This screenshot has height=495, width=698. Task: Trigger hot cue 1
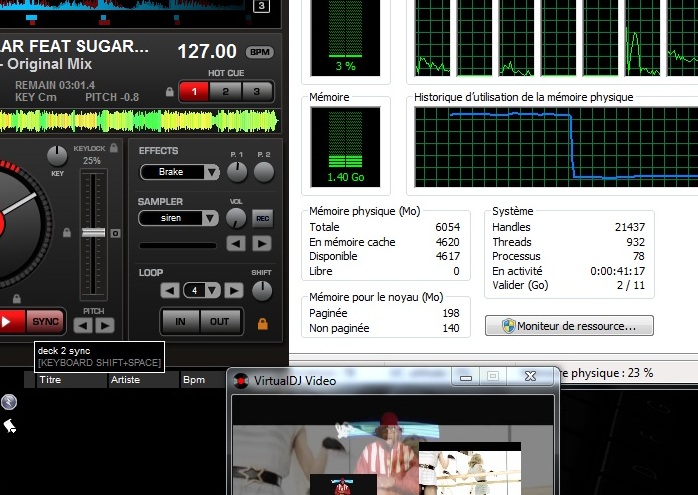tap(194, 92)
